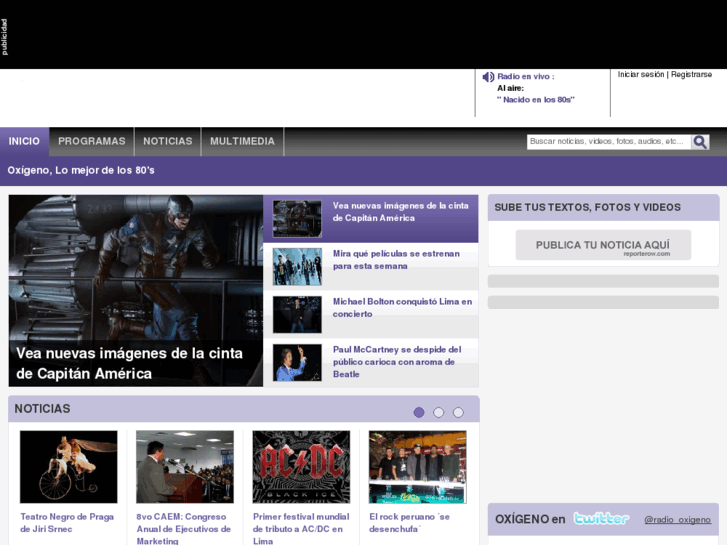727x545 pixels.
Task: Open Capitán América headline in slider list
Action: (x=401, y=212)
